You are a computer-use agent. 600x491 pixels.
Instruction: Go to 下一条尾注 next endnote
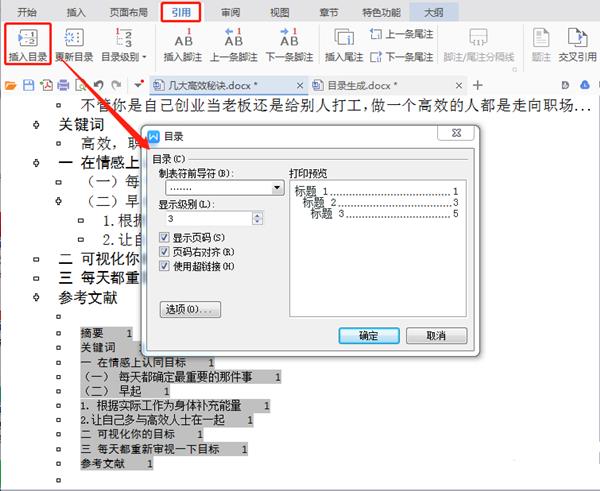click(401, 57)
